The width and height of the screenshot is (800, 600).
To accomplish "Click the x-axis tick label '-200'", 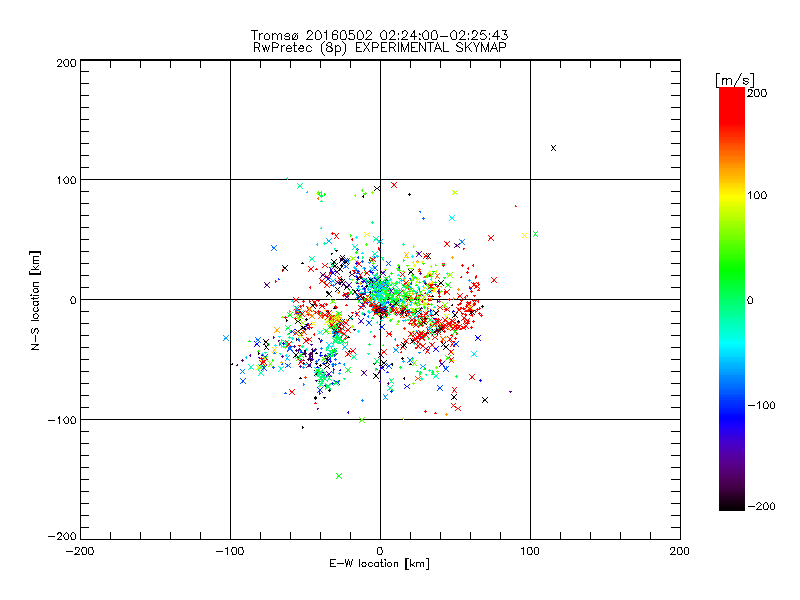I will point(80,551).
